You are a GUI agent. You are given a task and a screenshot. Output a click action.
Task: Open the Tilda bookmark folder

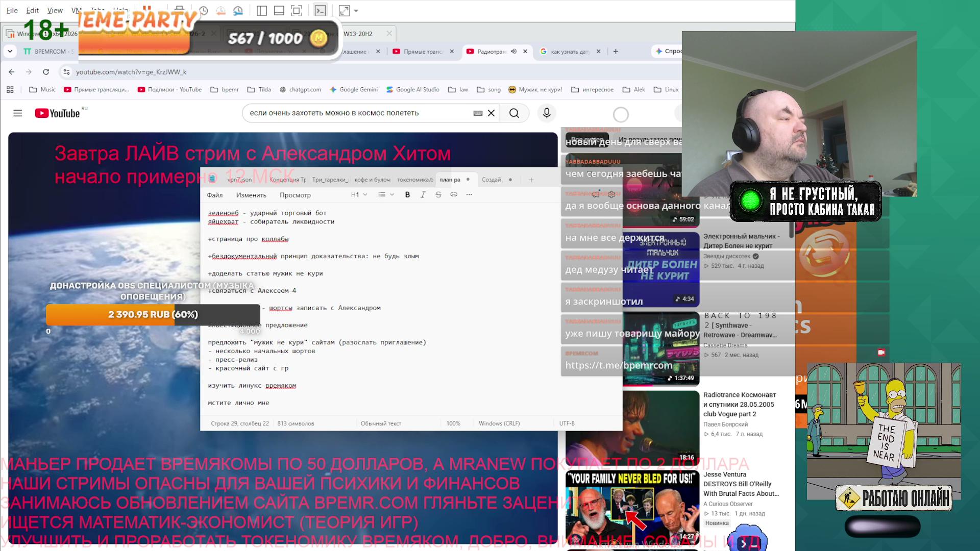pos(259,90)
